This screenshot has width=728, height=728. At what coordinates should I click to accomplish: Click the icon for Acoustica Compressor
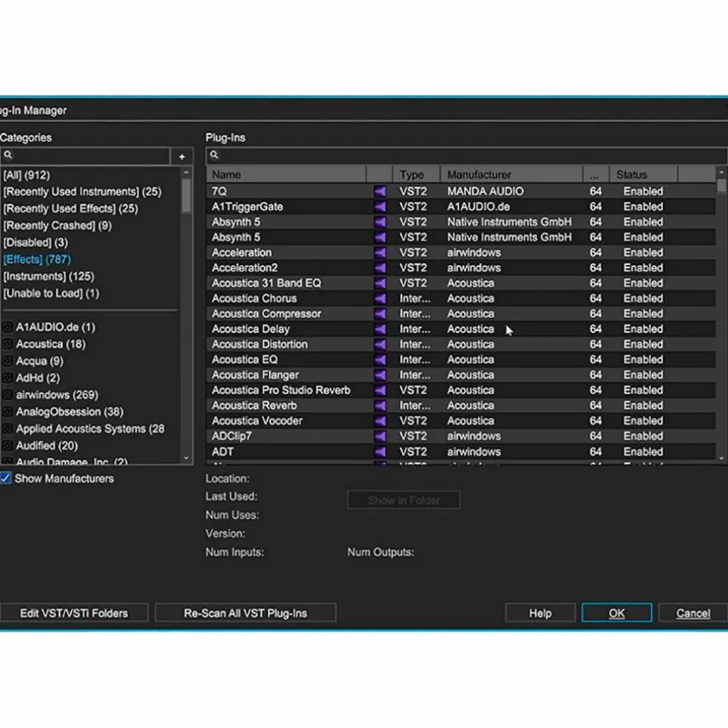click(x=380, y=314)
